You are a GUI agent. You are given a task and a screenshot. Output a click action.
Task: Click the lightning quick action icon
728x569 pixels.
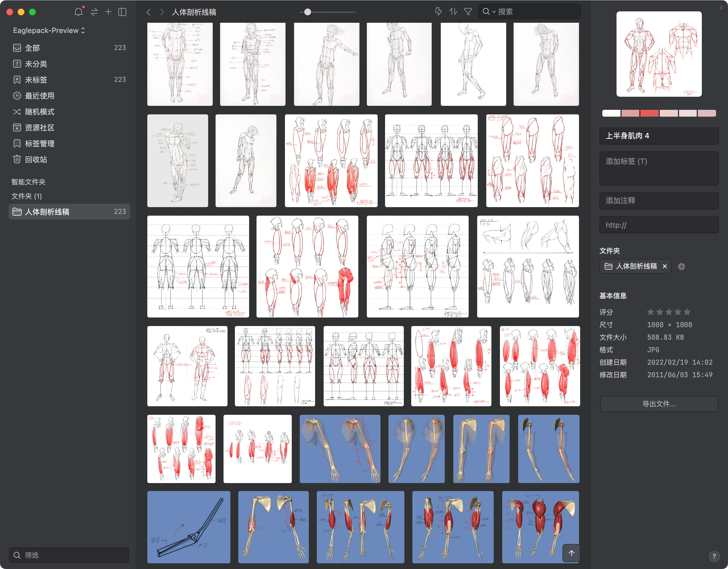[438, 12]
